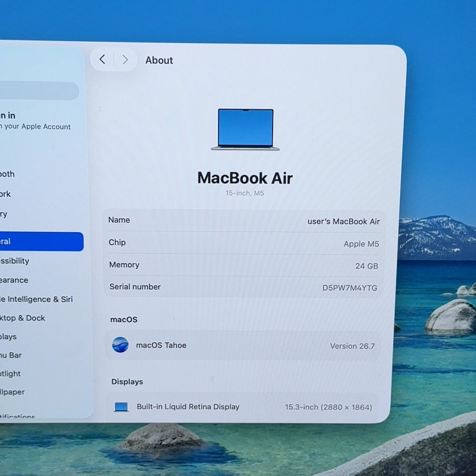The height and width of the screenshot is (476, 476).
Task: Click the "Displays" section heading
Action: (127, 382)
